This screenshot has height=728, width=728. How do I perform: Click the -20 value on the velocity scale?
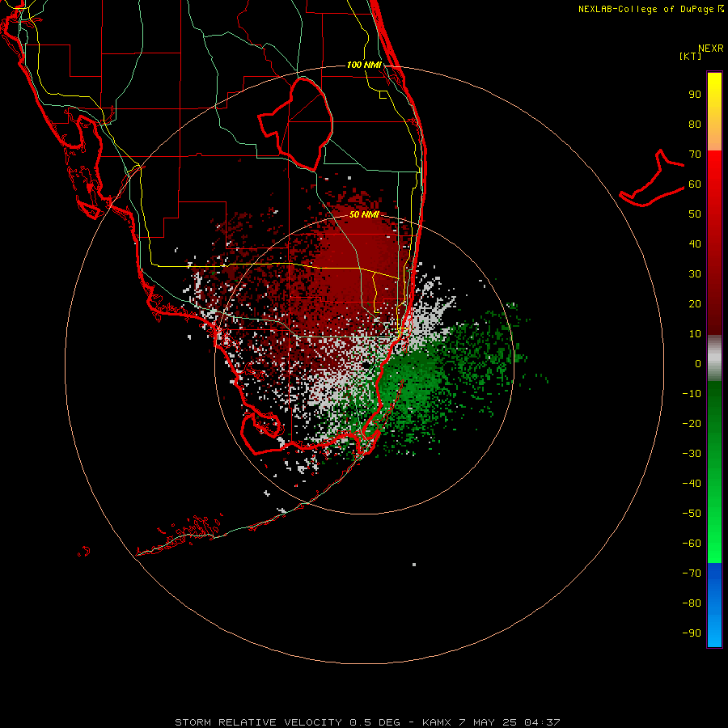pos(692,424)
